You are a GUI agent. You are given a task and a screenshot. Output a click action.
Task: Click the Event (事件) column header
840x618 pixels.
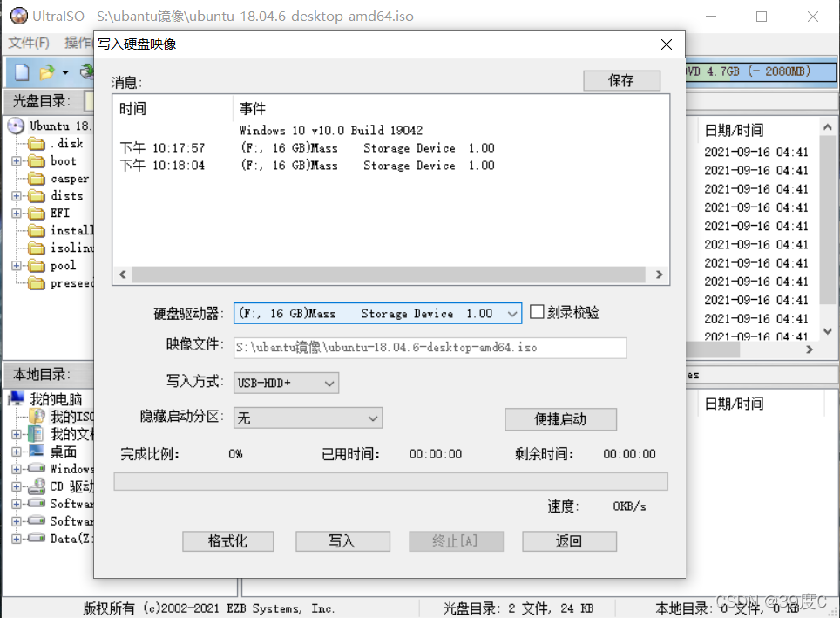click(x=253, y=109)
